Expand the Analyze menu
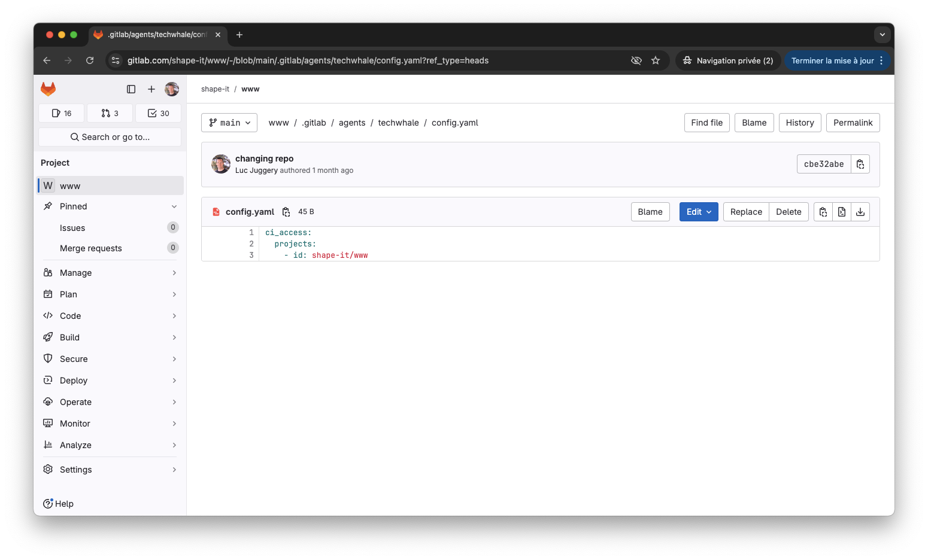Image resolution: width=928 pixels, height=560 pixels. (x=110, y=445)
